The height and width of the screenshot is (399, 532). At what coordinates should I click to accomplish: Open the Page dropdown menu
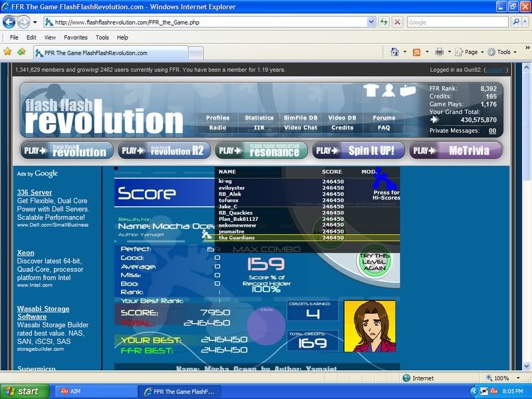coord(469,52)
